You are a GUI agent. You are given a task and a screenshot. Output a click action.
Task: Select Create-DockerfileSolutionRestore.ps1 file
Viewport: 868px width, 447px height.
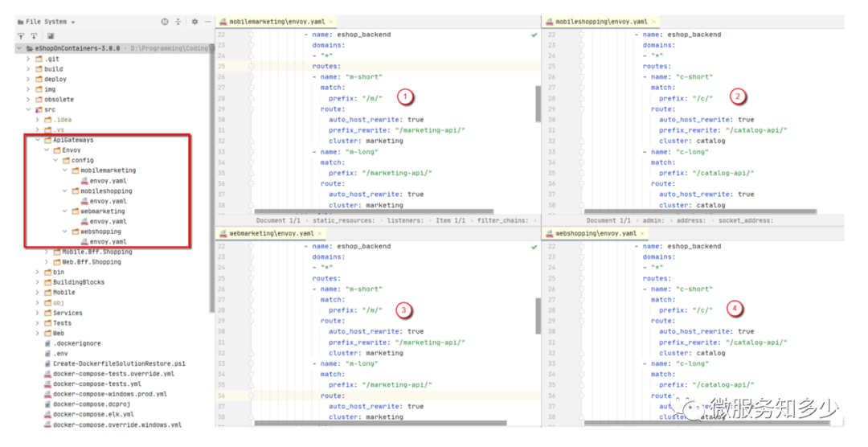[119, 364]
